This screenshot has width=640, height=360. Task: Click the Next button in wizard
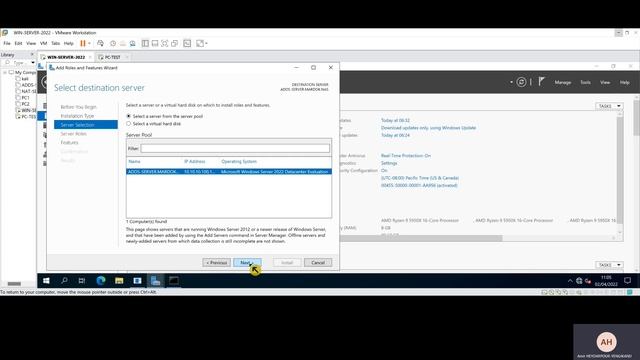click(247, 262)
